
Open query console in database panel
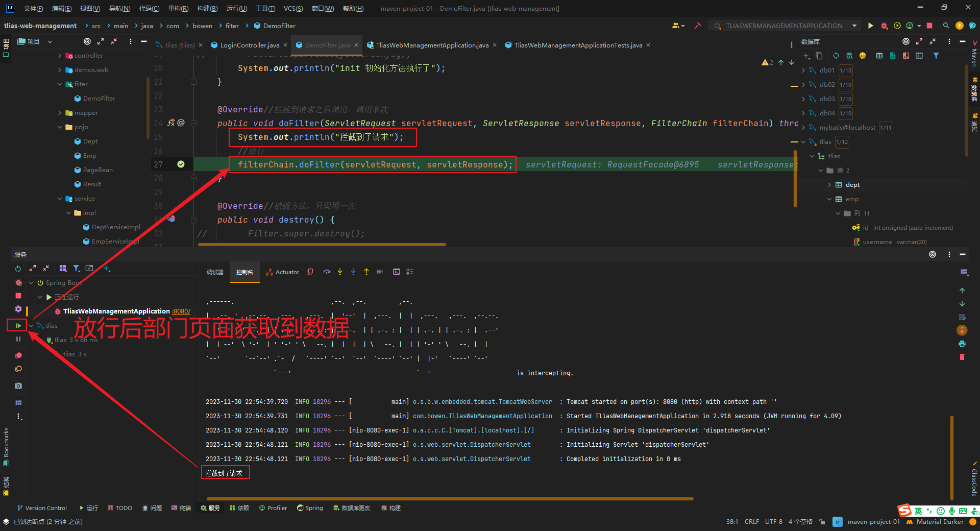click(919, 56)
